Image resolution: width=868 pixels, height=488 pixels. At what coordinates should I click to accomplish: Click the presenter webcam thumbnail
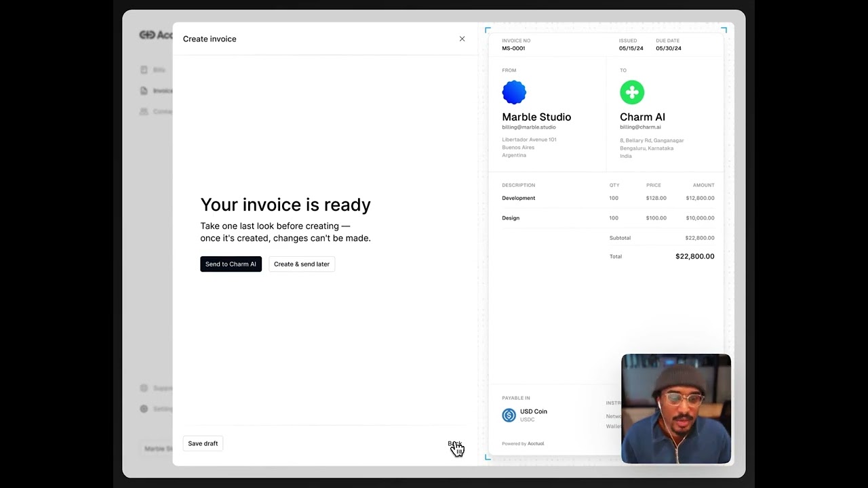676,409
